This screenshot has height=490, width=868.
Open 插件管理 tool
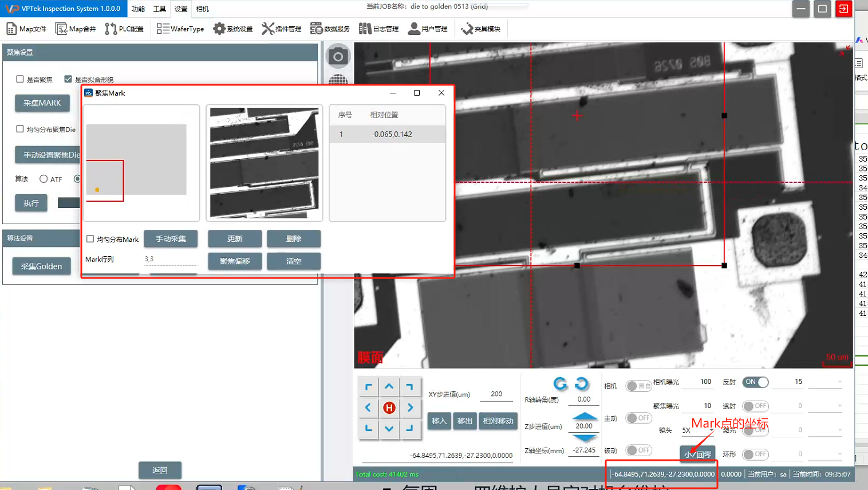tap(281, 29)
